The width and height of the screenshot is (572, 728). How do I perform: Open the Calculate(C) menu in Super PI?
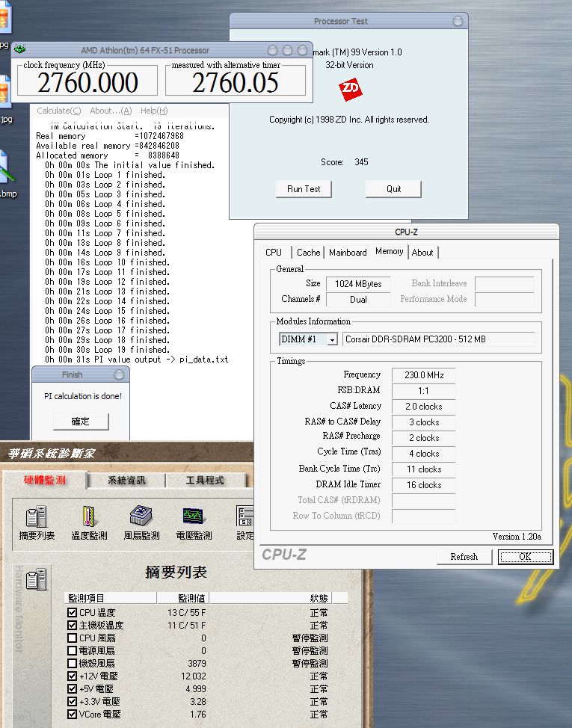(x=59, y=111)
